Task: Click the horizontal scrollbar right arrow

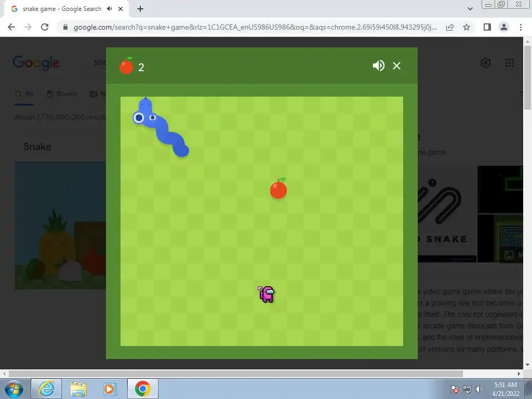Action: pos(519,374)
